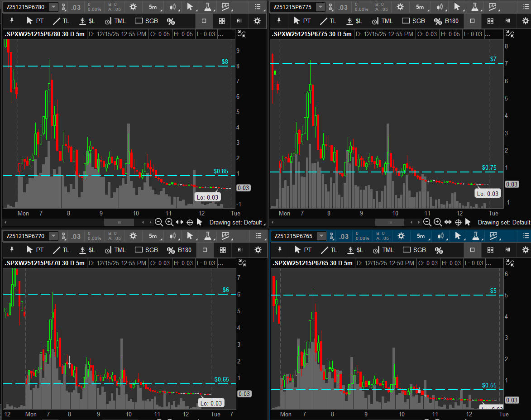This screenshot has height=420, width=531.
Task: Click the B180 button in P6770 toolbar
Action: pyautogui.click(x=184, y=250)
